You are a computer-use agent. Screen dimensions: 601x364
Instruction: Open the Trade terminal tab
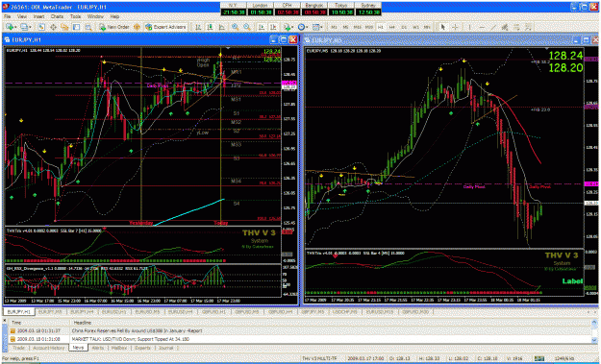click(19, 348)
